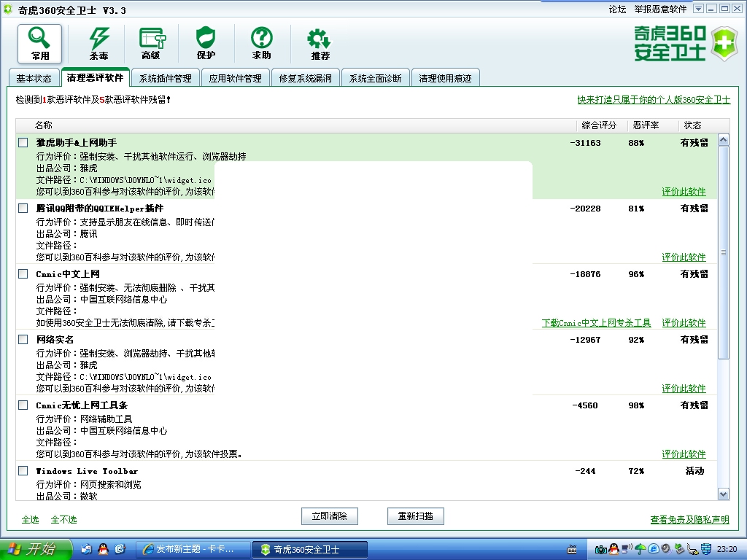Click the 全不选 deselect-all link
The height and width of the screenshot is (560, 747).
pos(64,519)
